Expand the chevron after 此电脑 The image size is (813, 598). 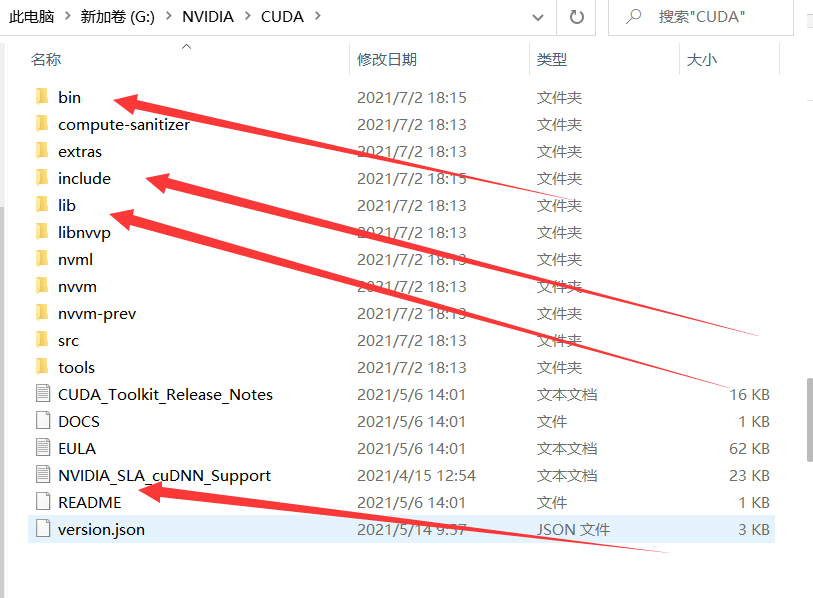pos(67,17)
